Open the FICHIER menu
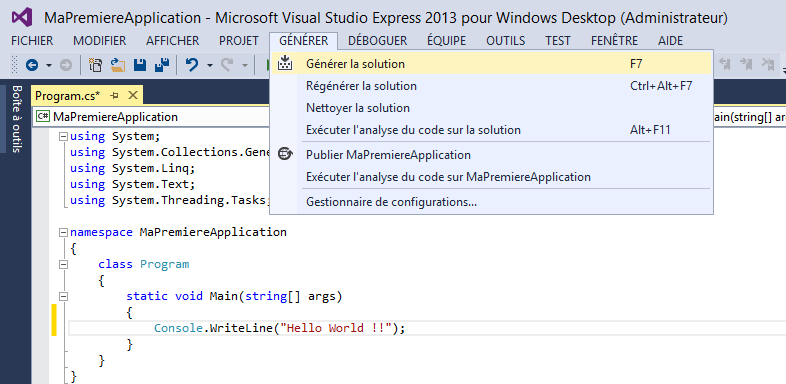This screenshot has height=384, width=786. (x=32, y=41)
